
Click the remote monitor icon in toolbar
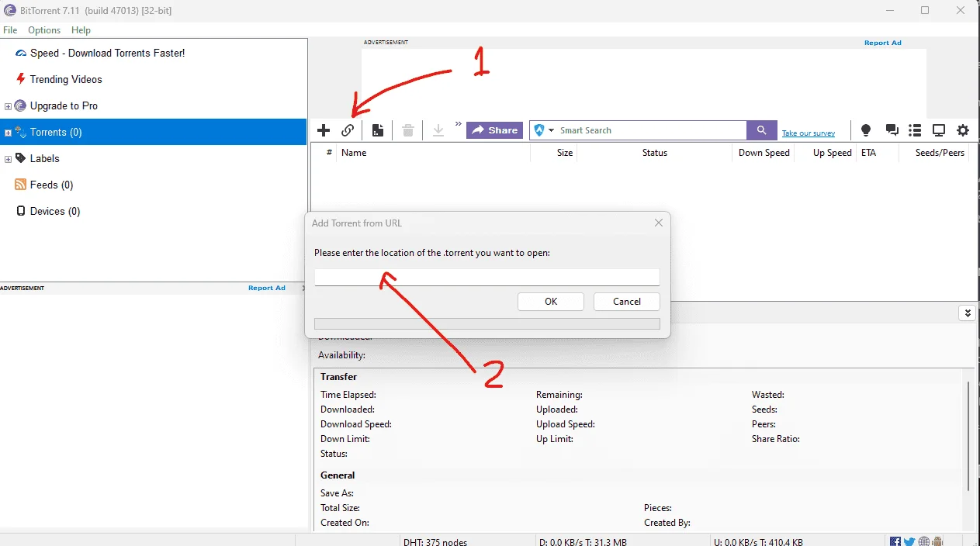coord(939,130)
